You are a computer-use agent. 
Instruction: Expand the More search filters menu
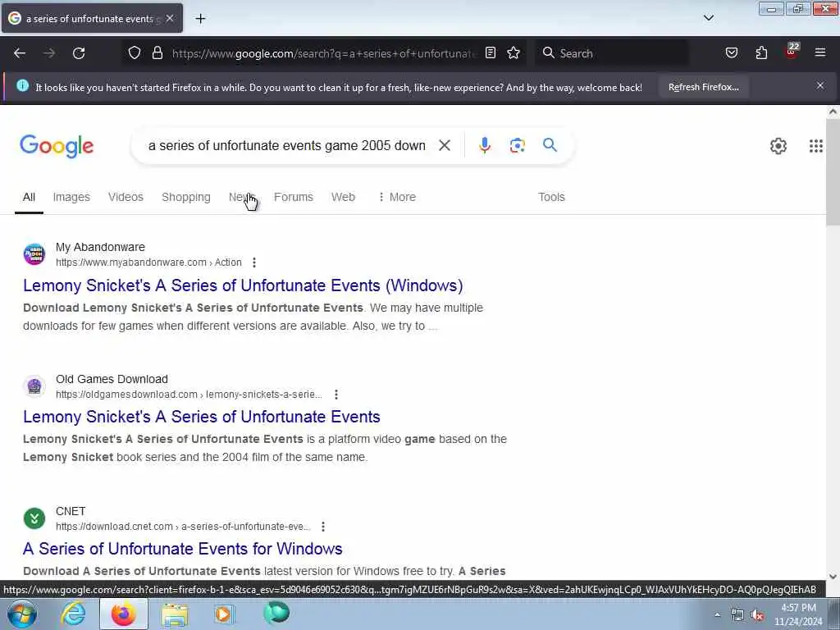coord(397,197)
